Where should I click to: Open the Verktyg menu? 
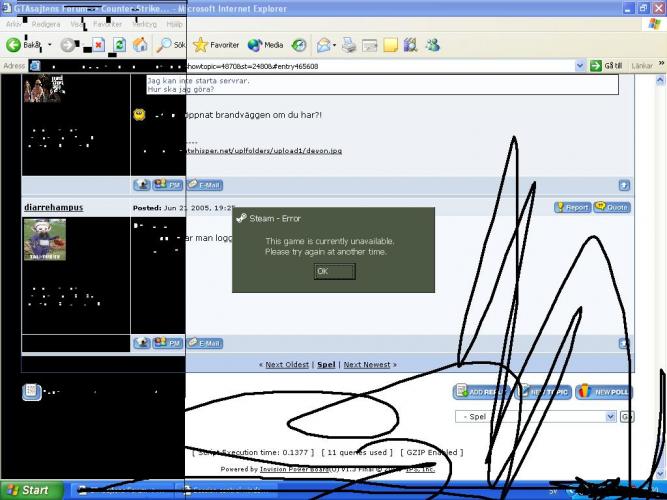point(144,24)
